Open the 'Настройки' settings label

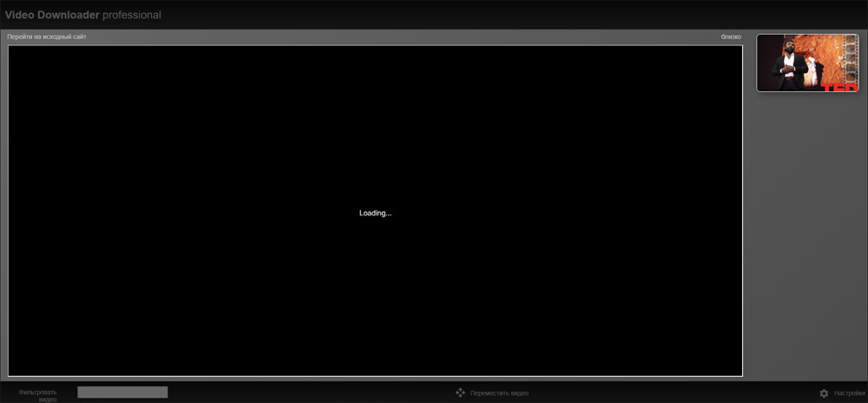point(849,393)
